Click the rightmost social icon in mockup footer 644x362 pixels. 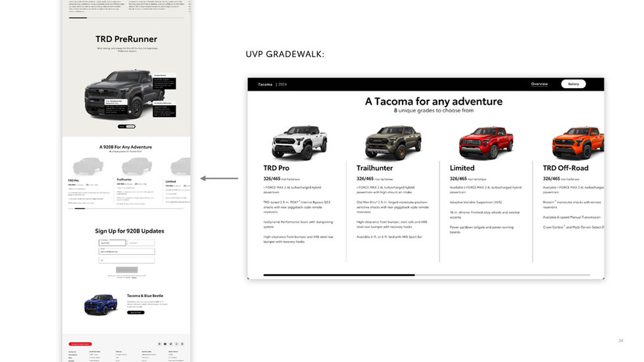tap(182, 344)
